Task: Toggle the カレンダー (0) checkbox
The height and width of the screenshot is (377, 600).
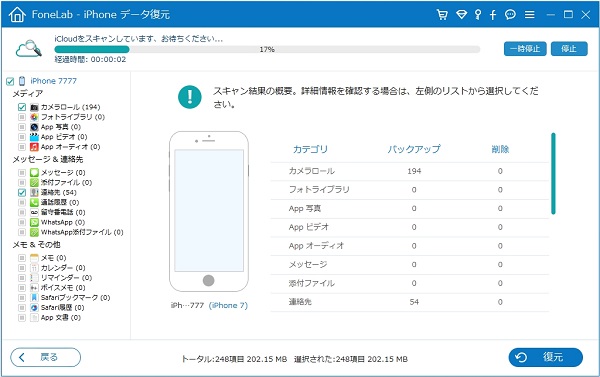Action: (x=22, y=268)
